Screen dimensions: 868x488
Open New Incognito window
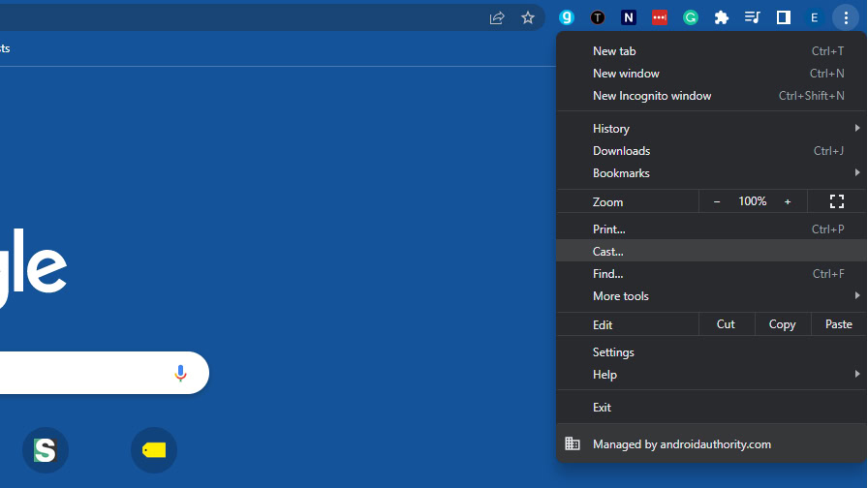(x=711, y=96)
